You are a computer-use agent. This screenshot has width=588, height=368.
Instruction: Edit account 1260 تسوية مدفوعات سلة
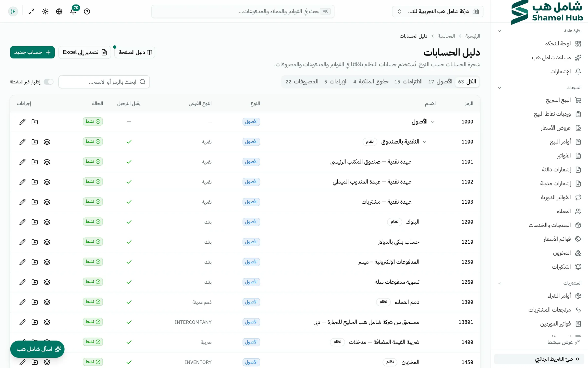[x=22, y=282]
